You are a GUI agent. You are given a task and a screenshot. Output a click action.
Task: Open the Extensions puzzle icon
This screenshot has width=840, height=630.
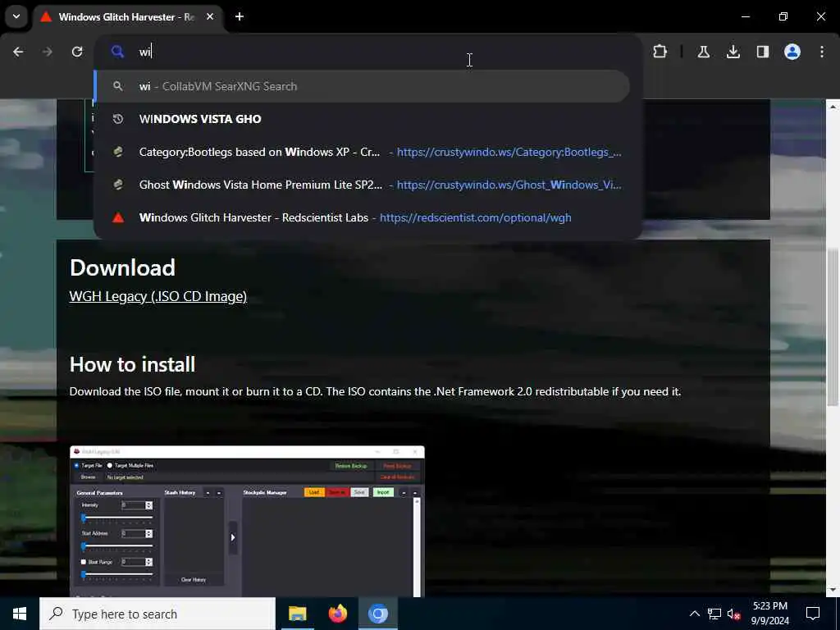tap(660, 52)
